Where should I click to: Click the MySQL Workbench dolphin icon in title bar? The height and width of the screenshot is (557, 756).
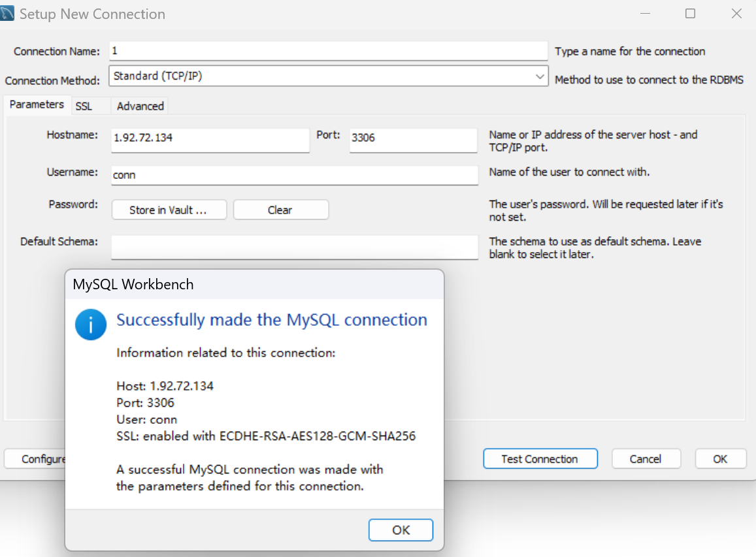[x=7, y=13]
